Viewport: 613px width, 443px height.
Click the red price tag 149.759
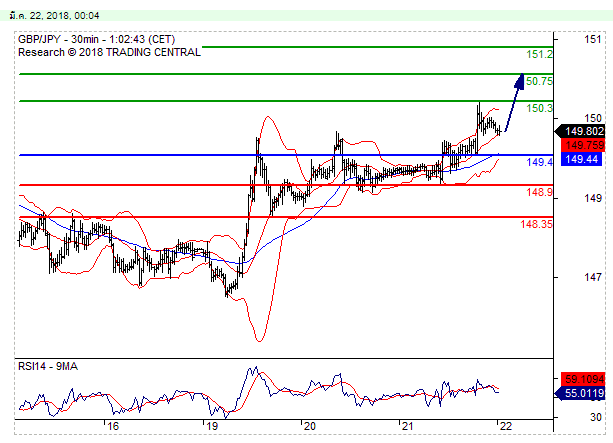point(583,145)
